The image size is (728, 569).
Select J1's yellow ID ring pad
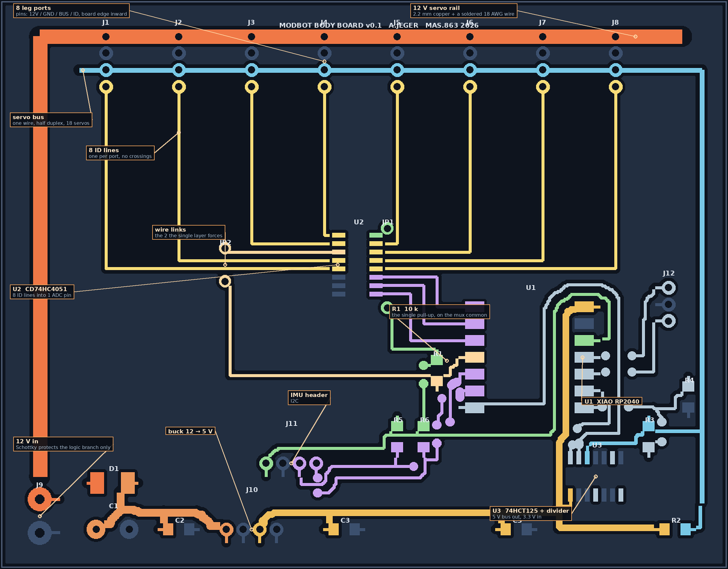(106, 87)
